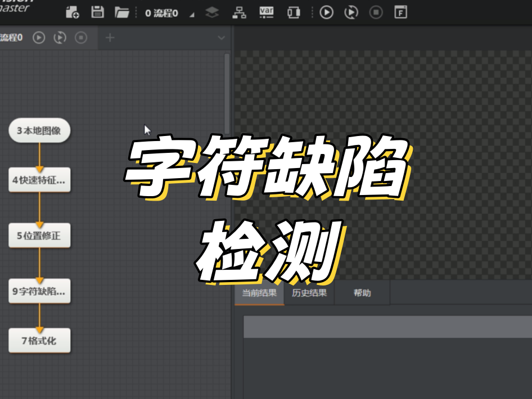Click the top toolbar continuous run button

tap(351, 12)
